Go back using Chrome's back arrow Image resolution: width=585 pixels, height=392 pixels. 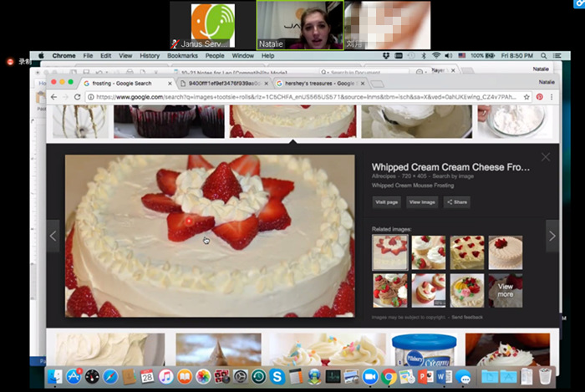[53, 97]
